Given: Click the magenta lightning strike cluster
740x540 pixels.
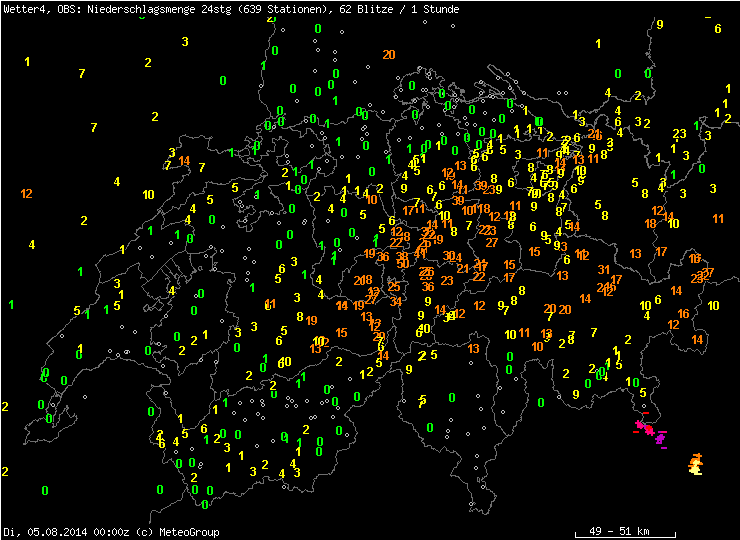Looking at the screenshot, I should (651, 431).
